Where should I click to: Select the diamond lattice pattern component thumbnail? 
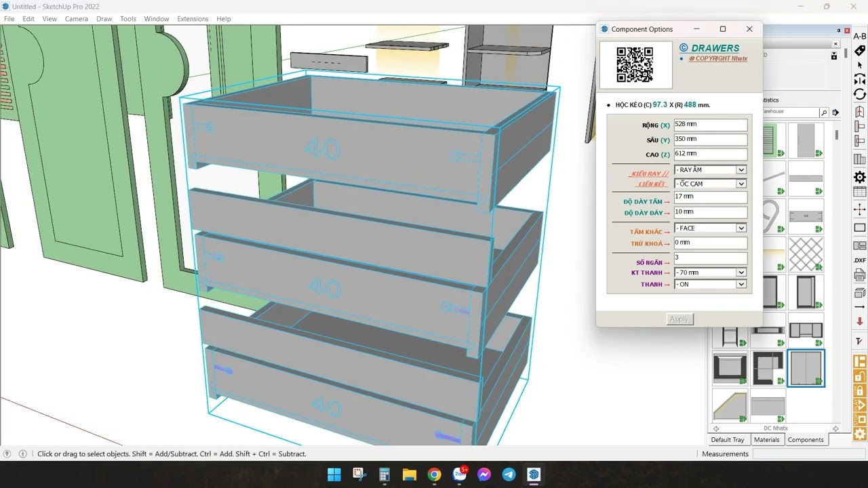(806, 254)
